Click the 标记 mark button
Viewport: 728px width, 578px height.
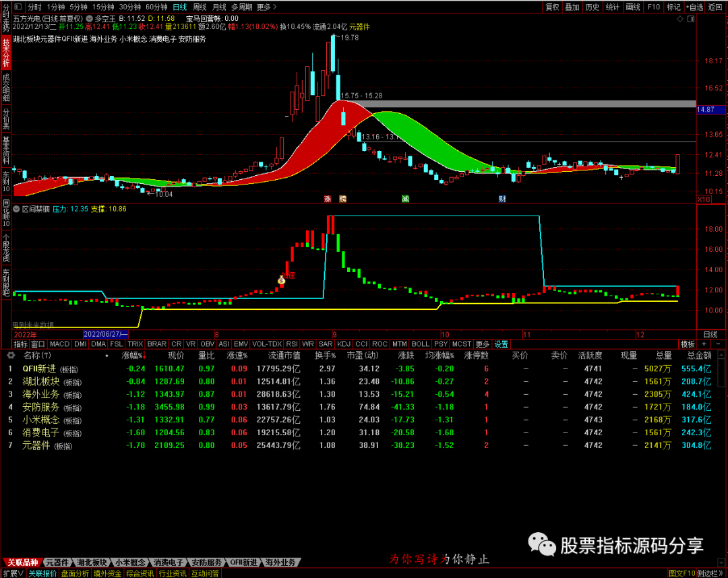pyautogui.click(x=673, y=7)
